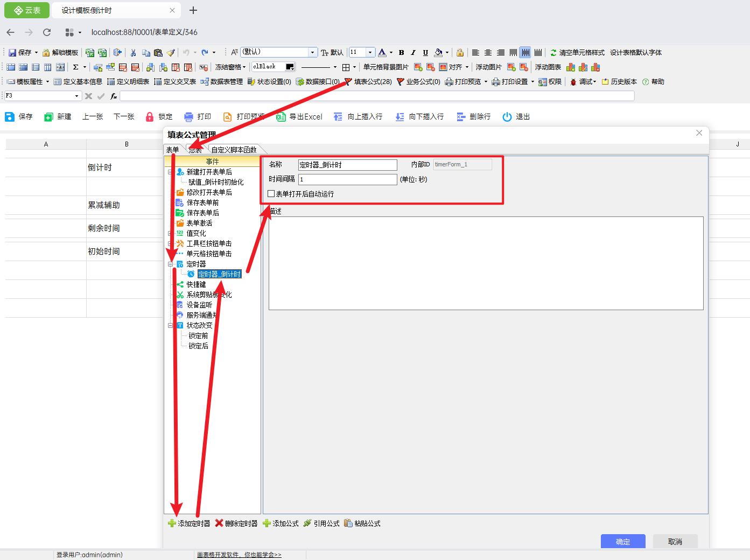750x560 pixels.
Task: Select 快捷键 event
Action: (196, 285)
